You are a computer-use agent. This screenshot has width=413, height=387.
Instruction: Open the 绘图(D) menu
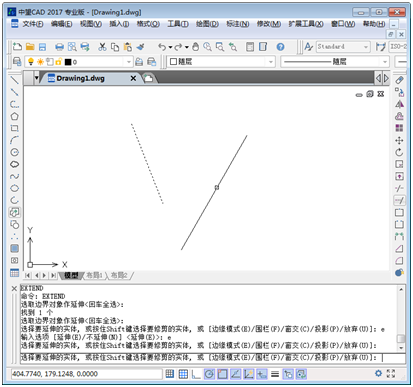pyautogui.click(x=207, y=24)
